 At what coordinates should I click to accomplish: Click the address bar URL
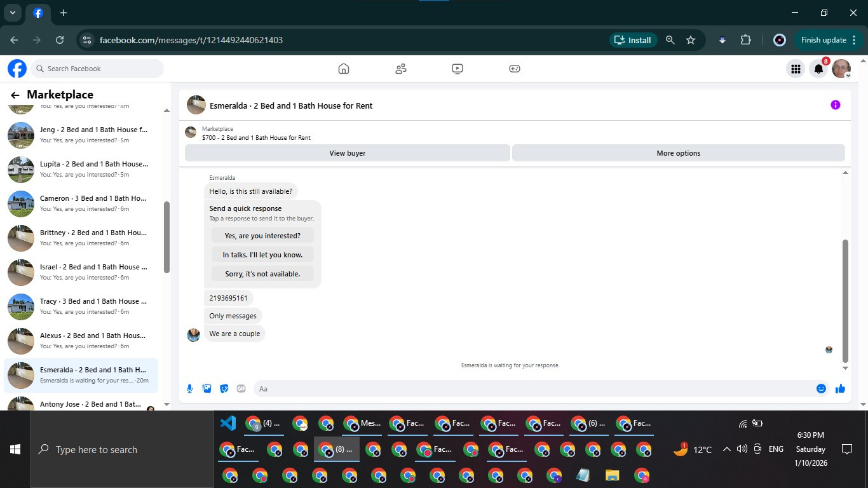tap(191, 40)
